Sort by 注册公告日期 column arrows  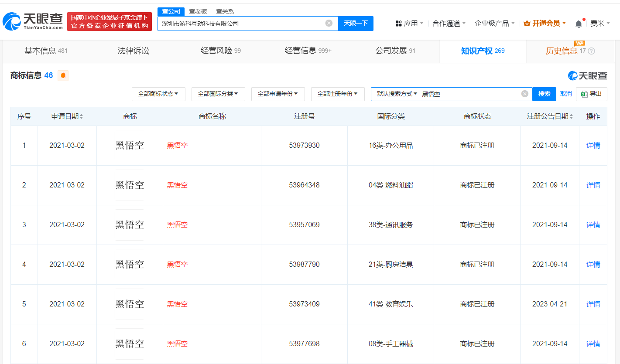[571, 117]
